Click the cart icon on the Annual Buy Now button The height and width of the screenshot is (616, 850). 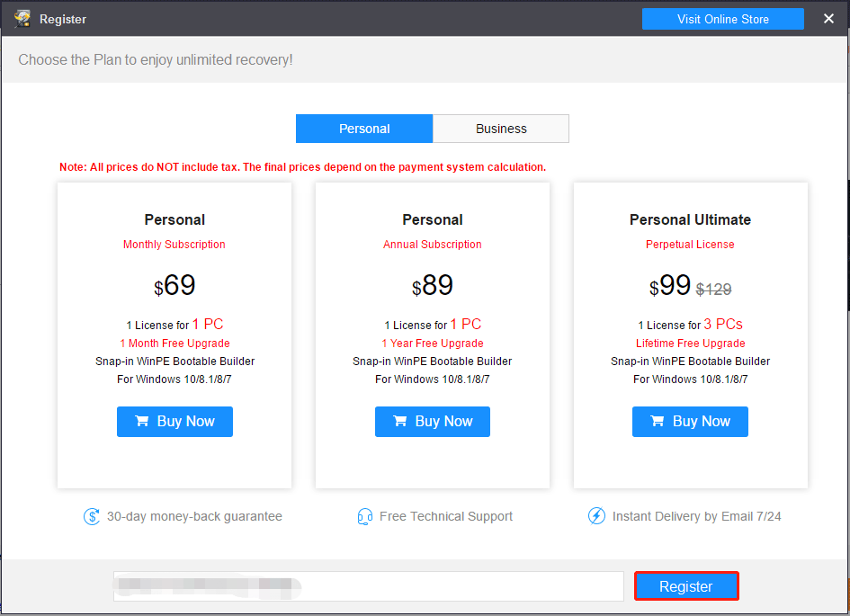point(400,421)
